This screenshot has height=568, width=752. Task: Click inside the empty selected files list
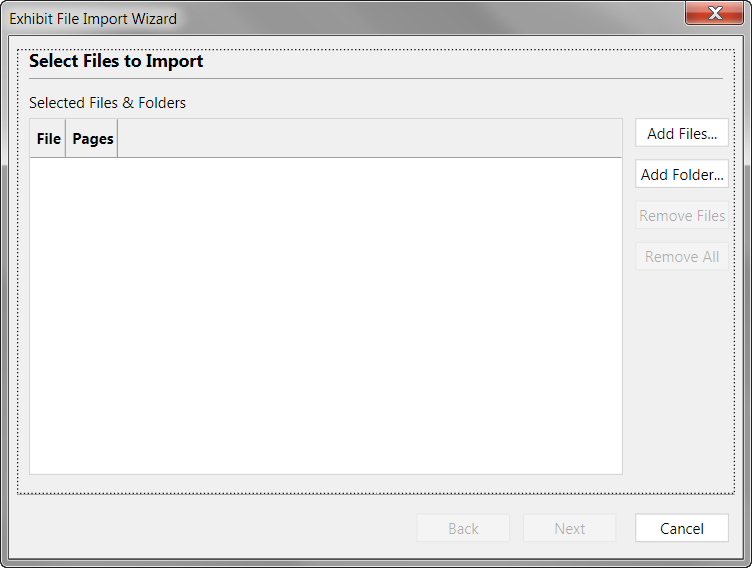[326, 316]
